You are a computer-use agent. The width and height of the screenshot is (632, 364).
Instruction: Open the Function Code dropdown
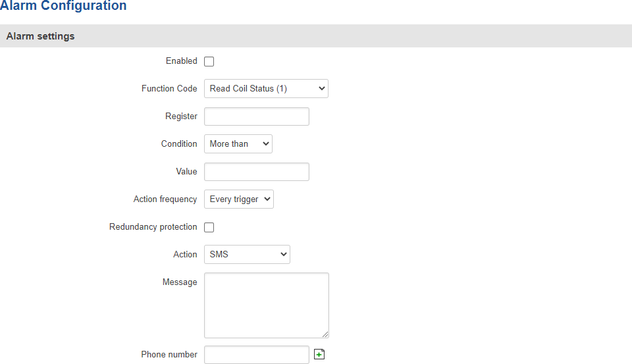pyautogui.click(x=266, y=89)
